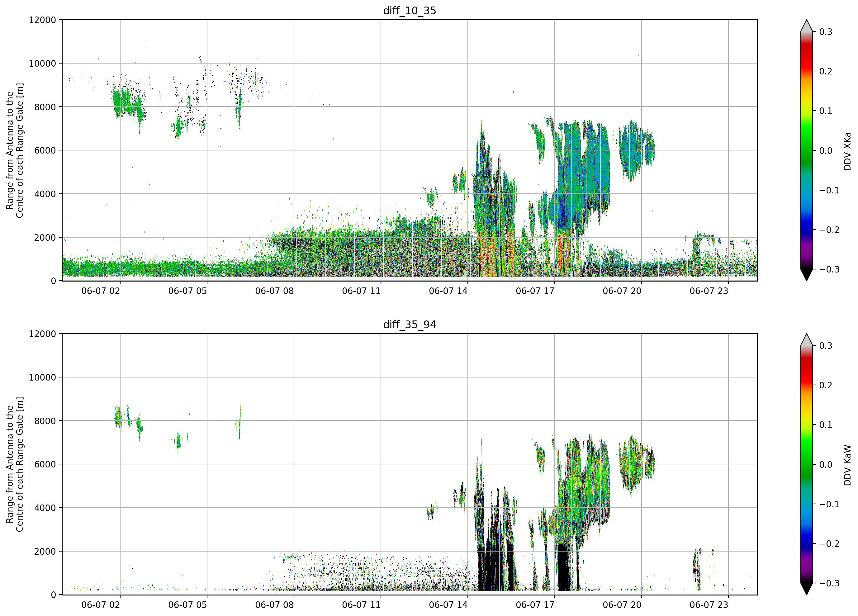Click the bottom plot y-tick 12000
This screenshot has width=858, height=616.
[42, 334]
